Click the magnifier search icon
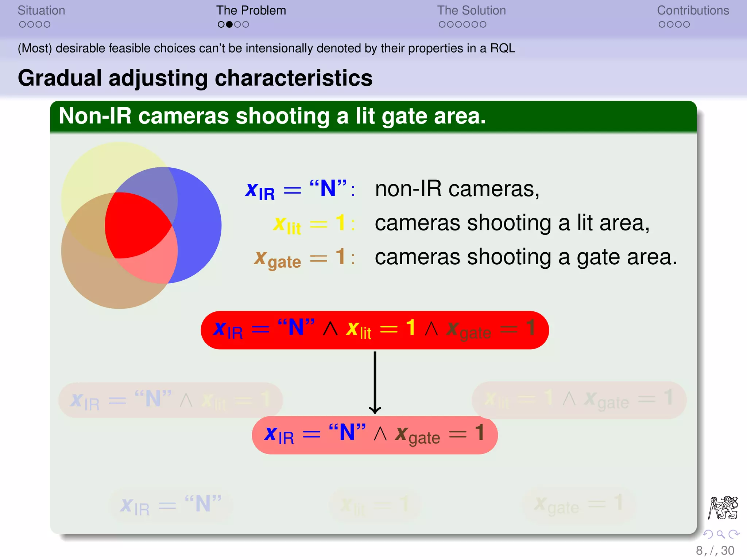This screenshot has height=560, width=747. [x=720, y=534]
